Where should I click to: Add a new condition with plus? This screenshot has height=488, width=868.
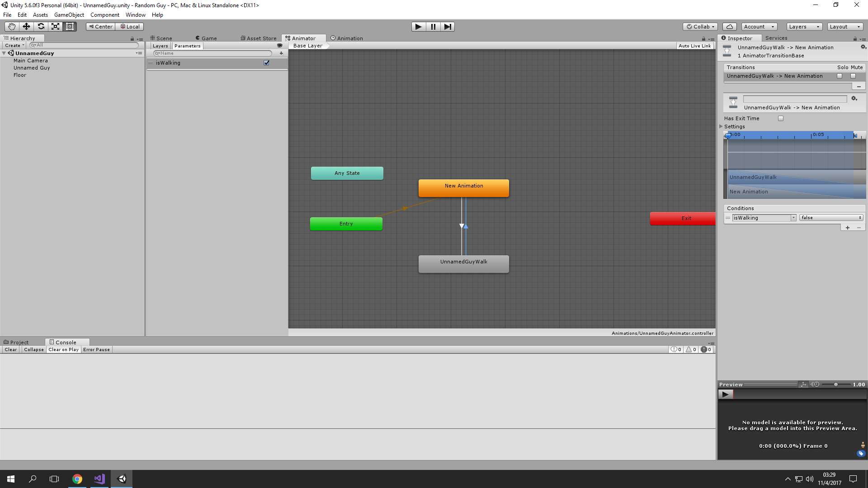click(848, 228)
